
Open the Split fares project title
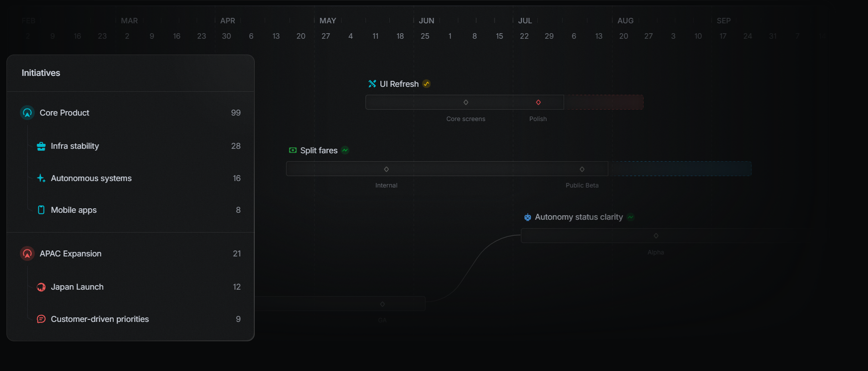coord(319,150)
